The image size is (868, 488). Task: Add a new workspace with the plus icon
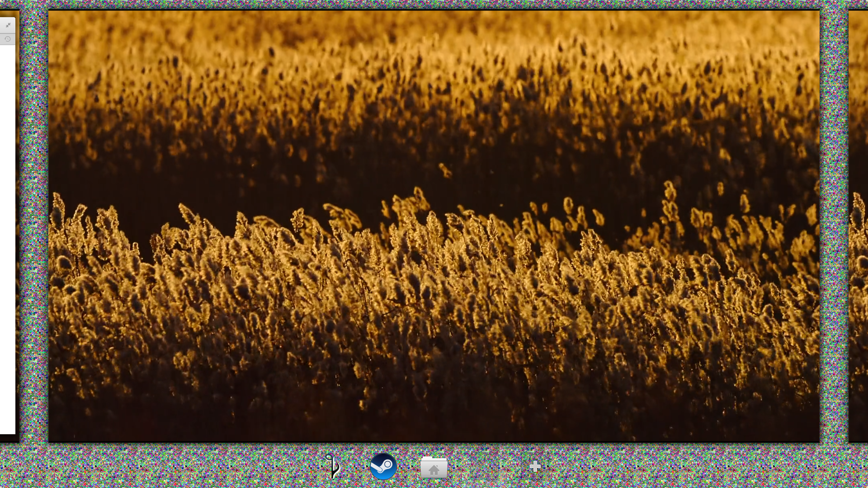coord(535,467)
